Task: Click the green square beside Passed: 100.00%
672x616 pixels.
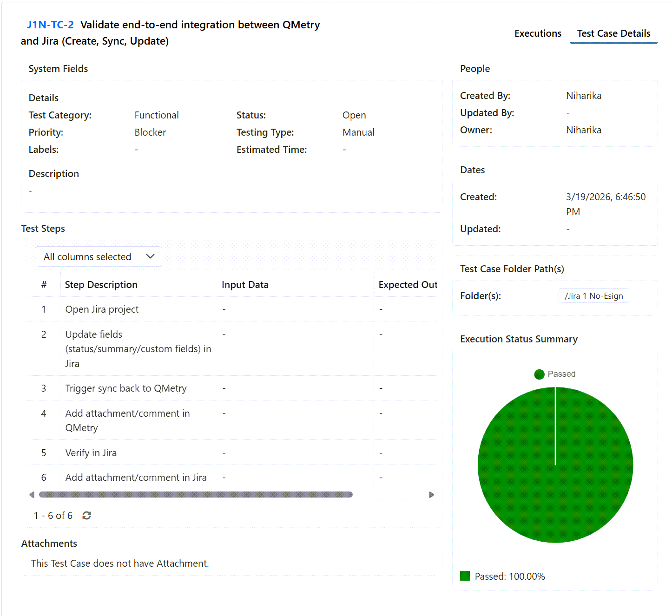Action: pyautogui.click(x=465, y=576)
